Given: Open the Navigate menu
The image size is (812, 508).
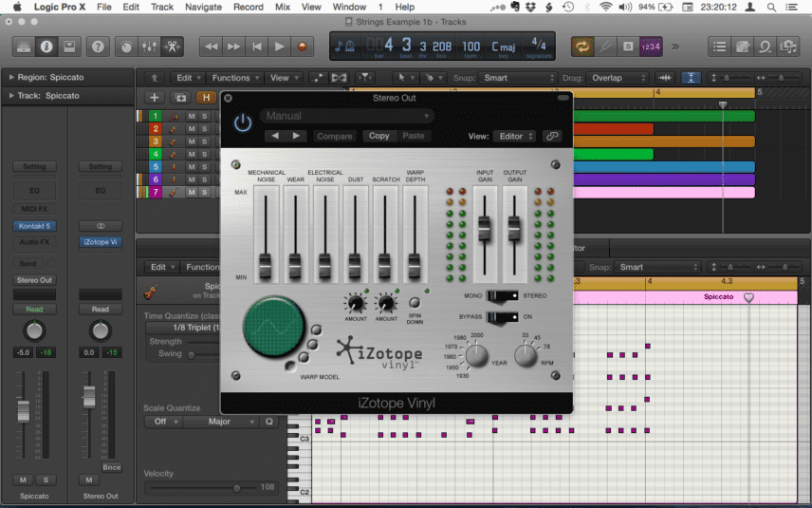Looking at the screenshot, I should (203, 7).
